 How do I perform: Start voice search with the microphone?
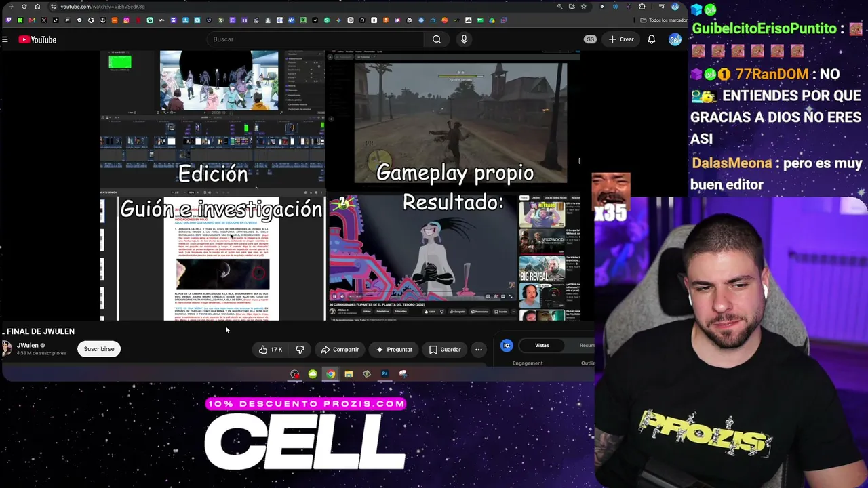coord(464,39)
